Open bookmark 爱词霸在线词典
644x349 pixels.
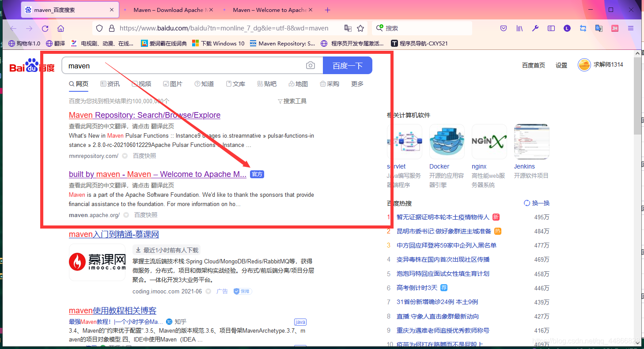[164, 43]
